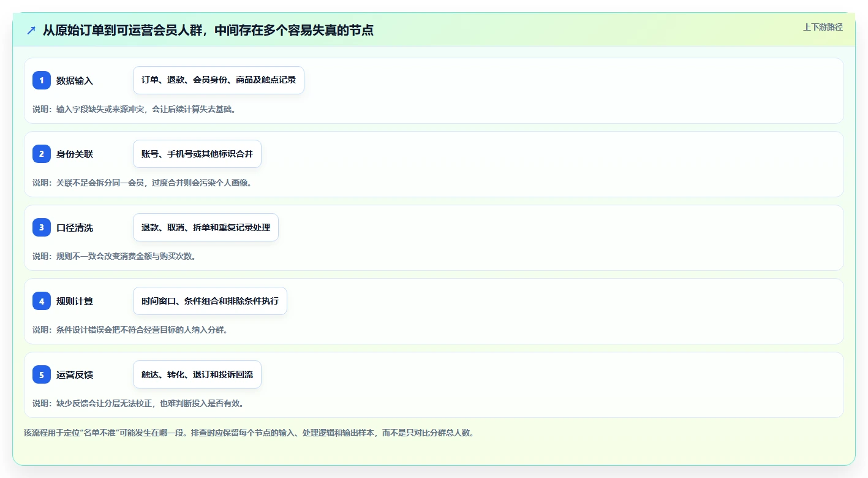Image resolution: width=868 pixels, height=478 pixels.
Task: Click the 口径清洗 step label
Action: 75,227
